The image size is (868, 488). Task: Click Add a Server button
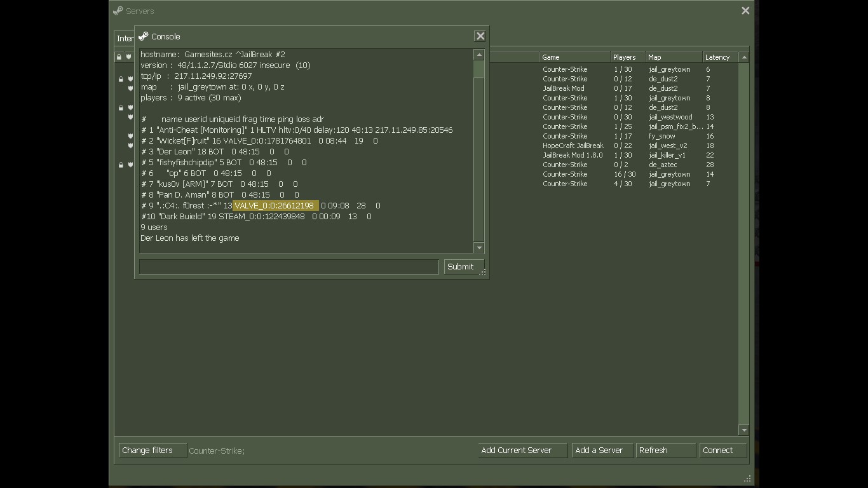pos(602,451)
